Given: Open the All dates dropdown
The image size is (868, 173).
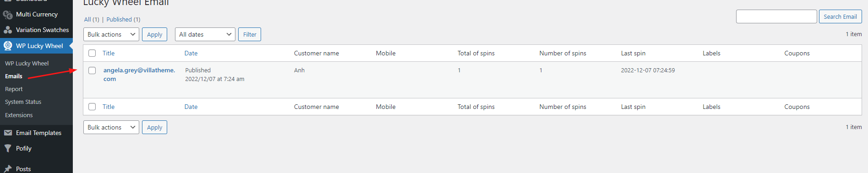Looking at the screenshot, I should coord(205,34).
